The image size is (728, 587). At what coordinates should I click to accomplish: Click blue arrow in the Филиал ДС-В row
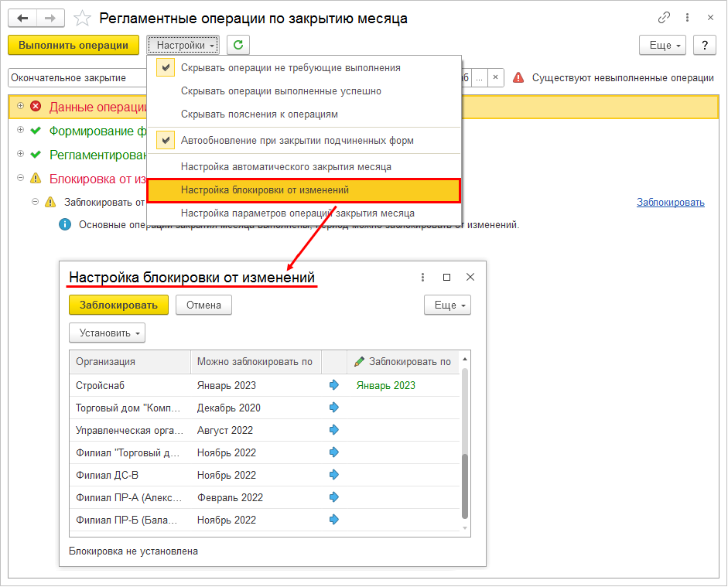[333, 474]
